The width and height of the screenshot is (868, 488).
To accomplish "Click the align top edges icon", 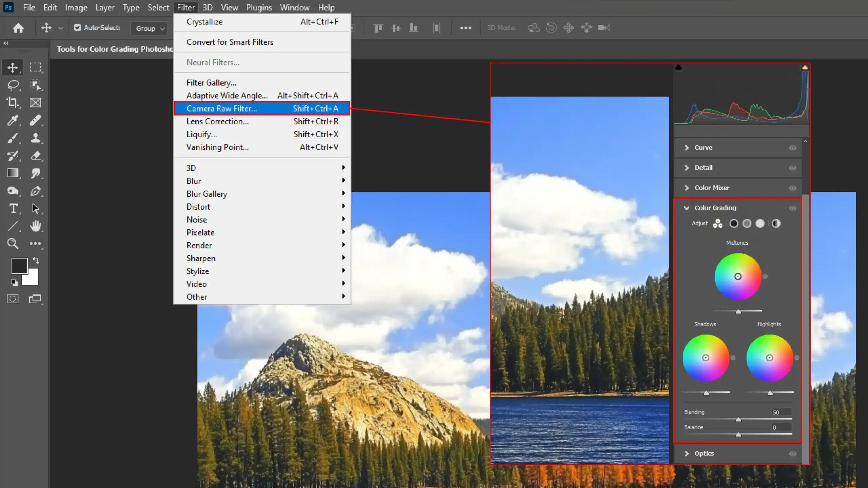I will click(378, 28).
